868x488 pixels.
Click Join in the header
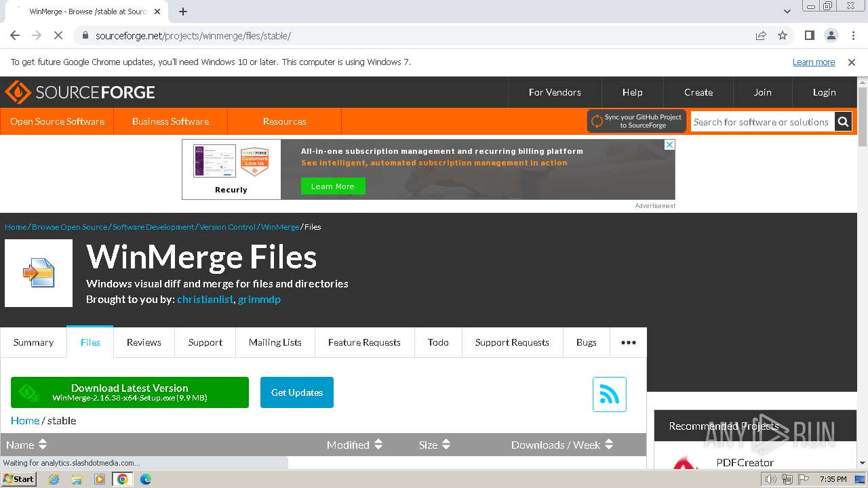[x=763, y=92]
